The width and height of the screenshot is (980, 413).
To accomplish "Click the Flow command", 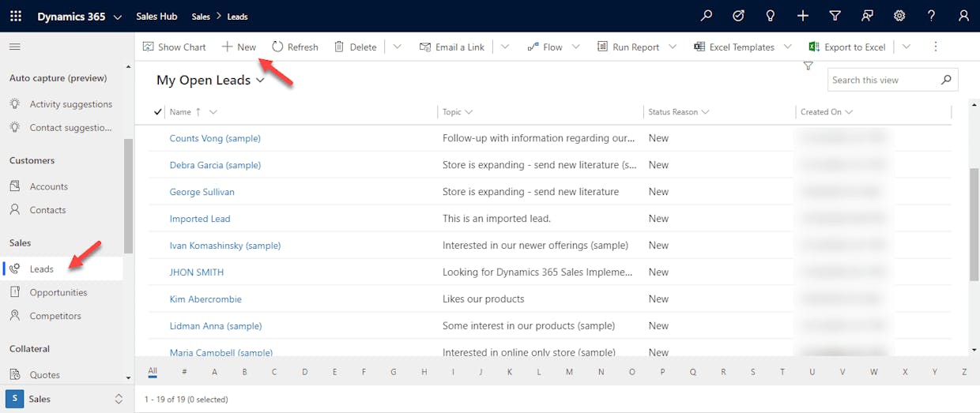I will pyautogui.click(x=545, y=47).
